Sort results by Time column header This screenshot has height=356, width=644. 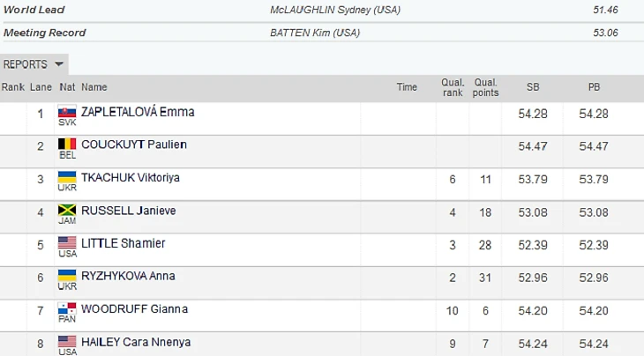407,87
